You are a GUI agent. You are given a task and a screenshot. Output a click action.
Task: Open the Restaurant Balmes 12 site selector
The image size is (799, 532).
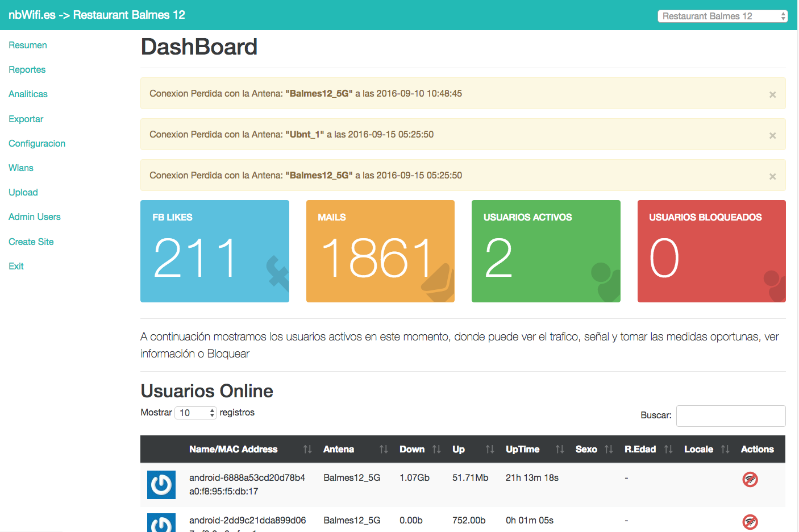(722, 16)
